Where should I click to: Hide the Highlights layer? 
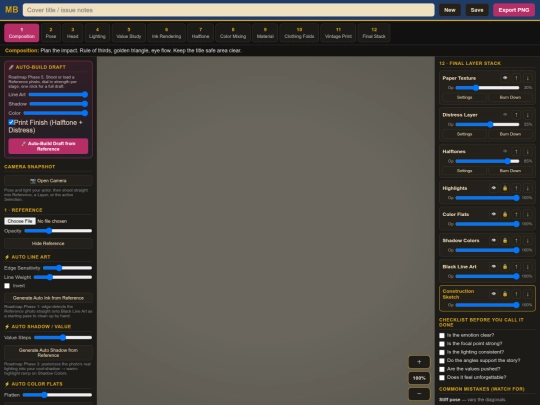point(494,188)
